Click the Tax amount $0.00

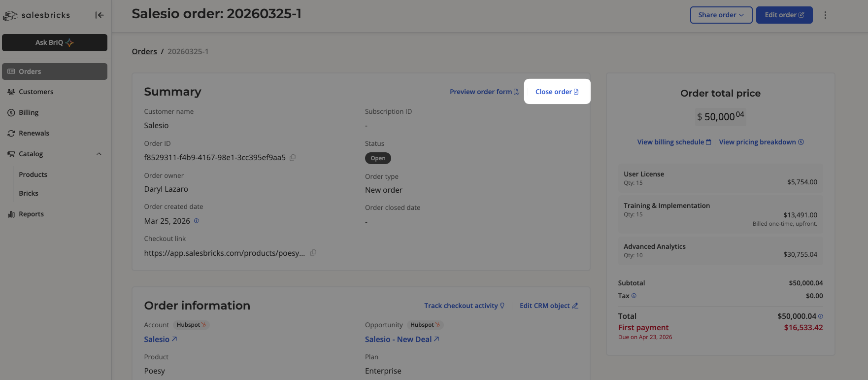point(814,296)
